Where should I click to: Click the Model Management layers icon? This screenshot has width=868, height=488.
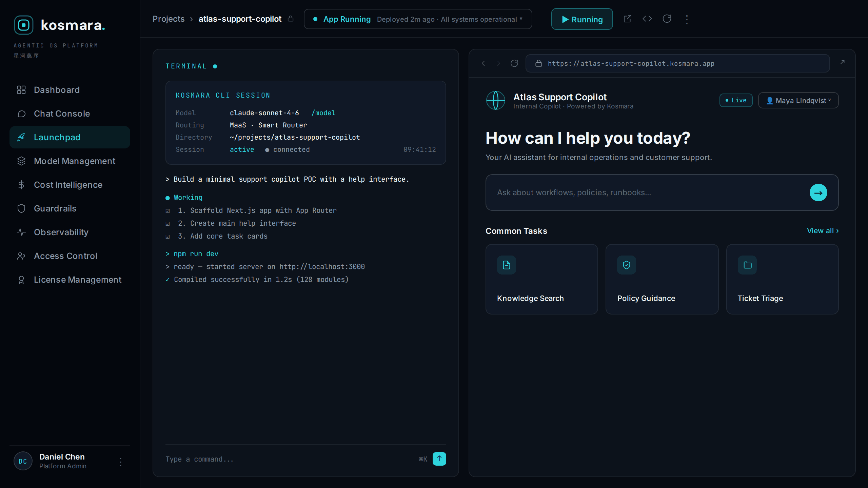click(x=21, y=161)
